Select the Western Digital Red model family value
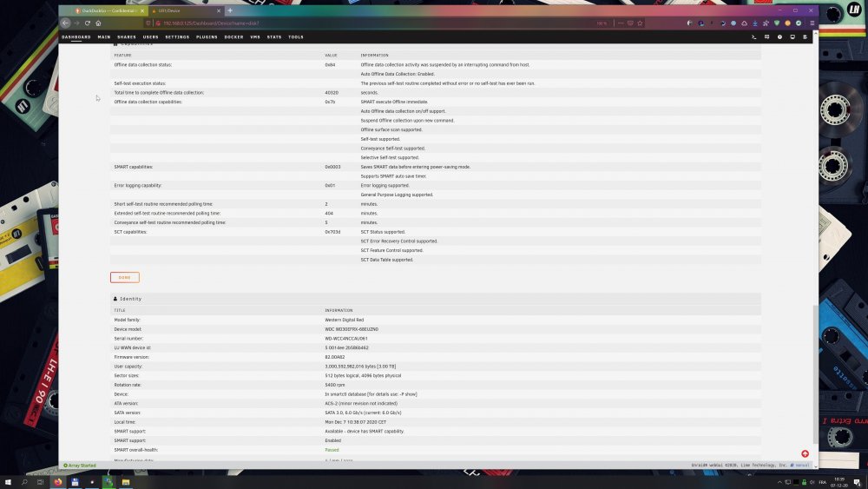This screenshot has height=489, width=868. (x=345, y=320)
